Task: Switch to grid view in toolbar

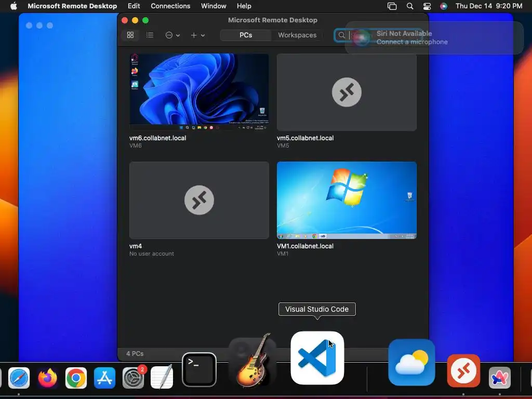Action: [x=130, y=35]
